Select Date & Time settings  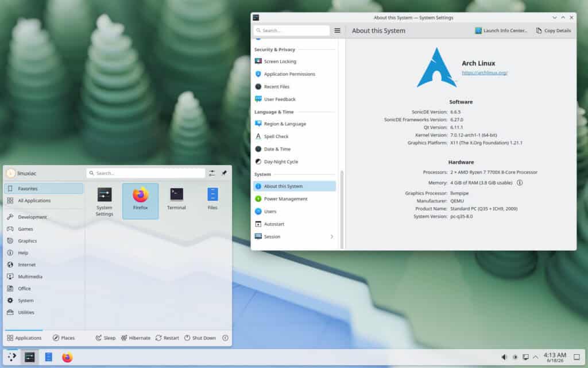point(295,149)
